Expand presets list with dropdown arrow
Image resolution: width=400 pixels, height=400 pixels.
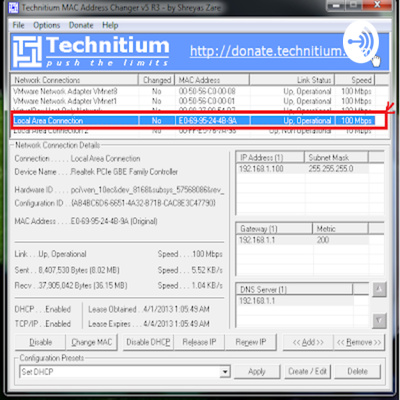click(x=225, y=371)
